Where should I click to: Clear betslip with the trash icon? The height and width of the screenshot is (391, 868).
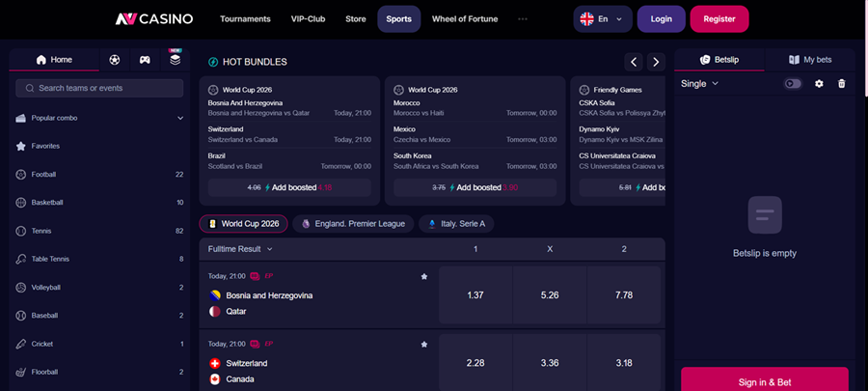click(841, 84)
